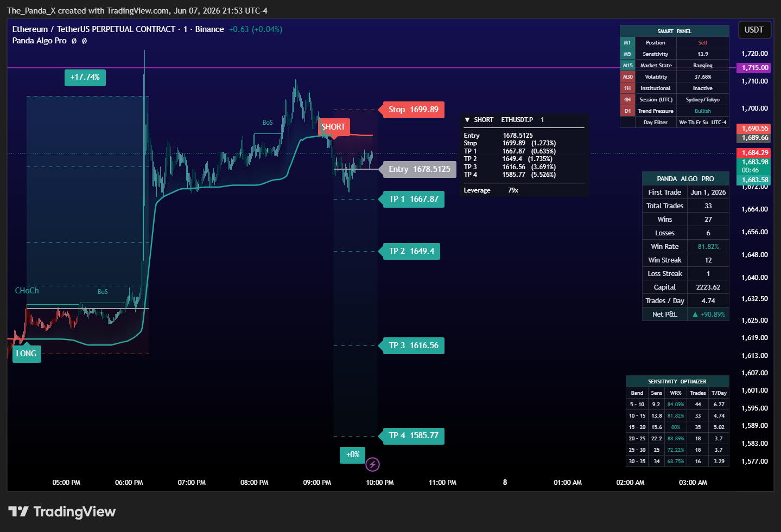Select the TP 2 1649.4 label

click(x=411, y=251)
